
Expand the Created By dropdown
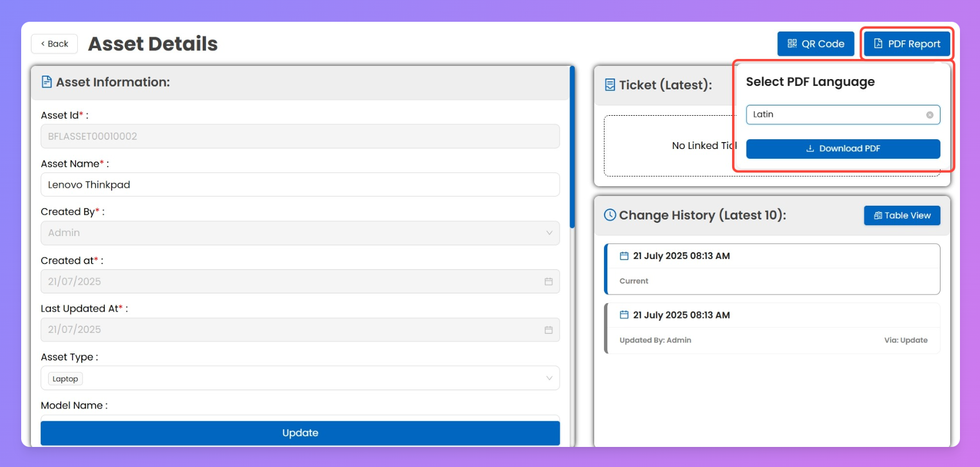pos(548,233)
